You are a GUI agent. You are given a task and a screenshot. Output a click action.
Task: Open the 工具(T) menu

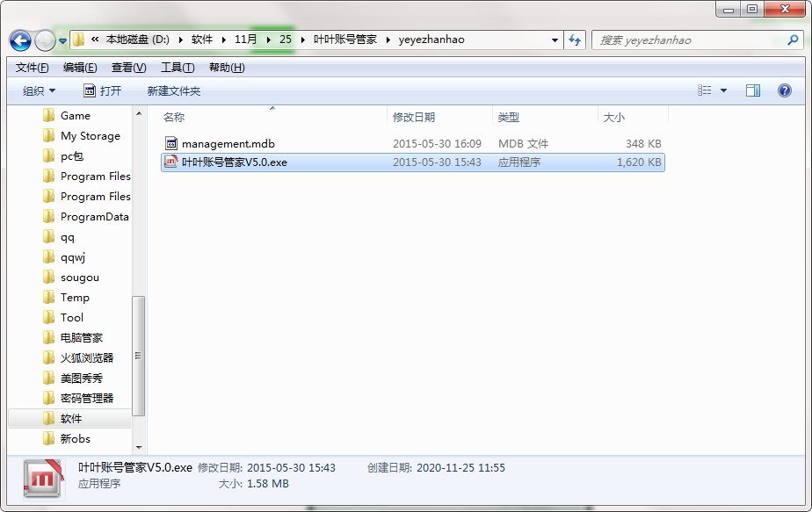pyautogui.click(x=178, y=68)
